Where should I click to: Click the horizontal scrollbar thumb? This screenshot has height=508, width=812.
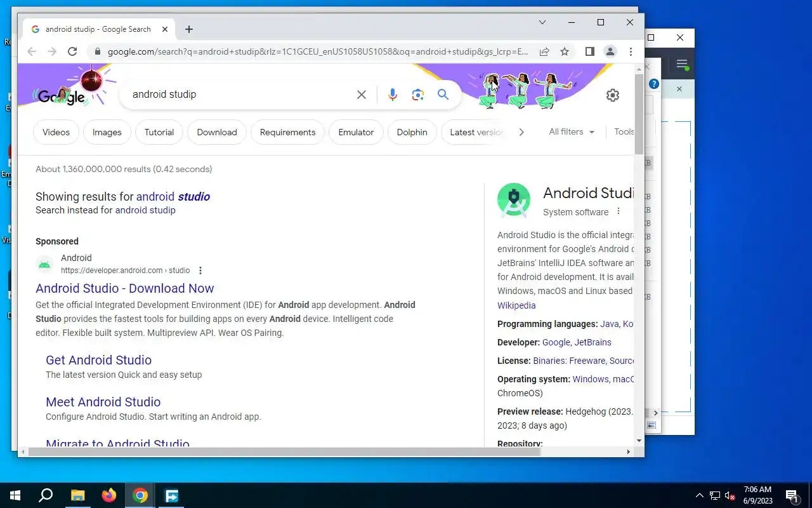click(x=284, y=451)
